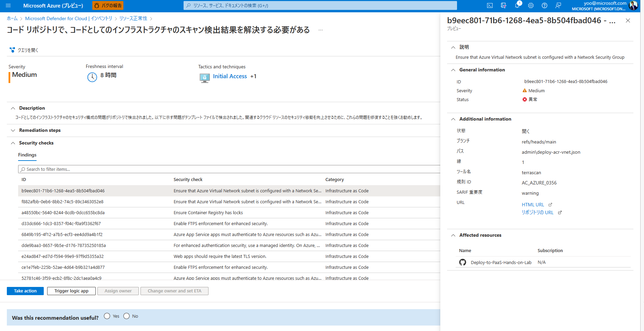Viewport: 644px width, 331px height.
Task: Send feedback via the feedback icon
Action: pyautogui.click(x=558, y=5)
